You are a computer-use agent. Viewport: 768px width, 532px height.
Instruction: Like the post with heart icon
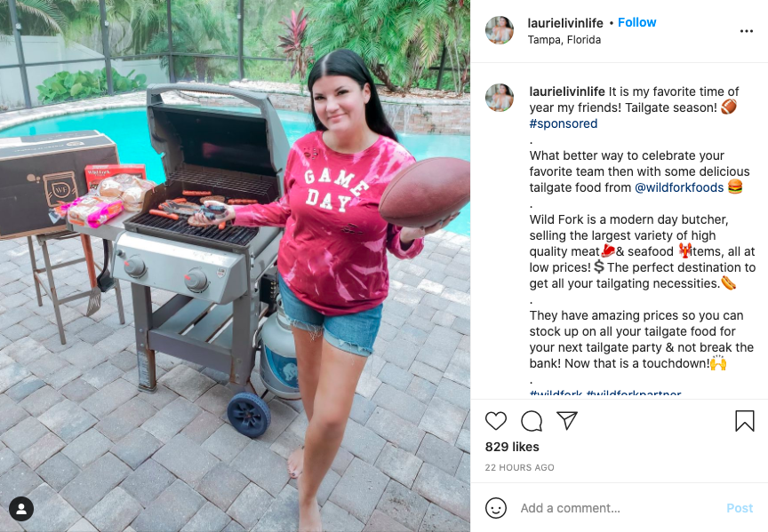click(496, 421)
